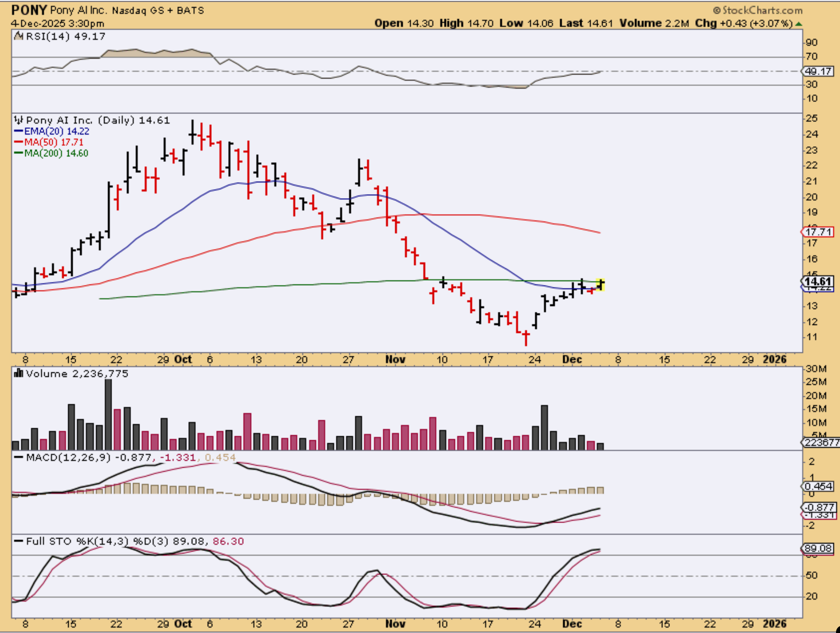This screenshot has width=840, height=633.
Task: Click the boxed 89.08 stochastic axis tag
Action: tap(818, 548)
